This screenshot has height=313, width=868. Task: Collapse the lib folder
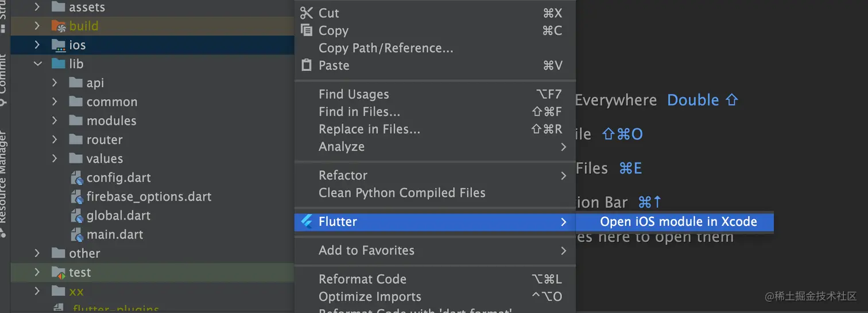(x=38, y=64)
